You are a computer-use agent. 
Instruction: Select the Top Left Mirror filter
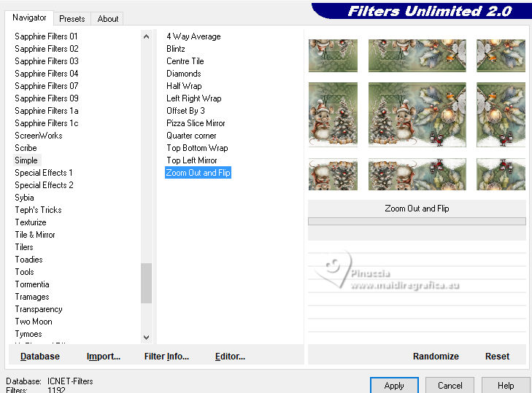192,160
